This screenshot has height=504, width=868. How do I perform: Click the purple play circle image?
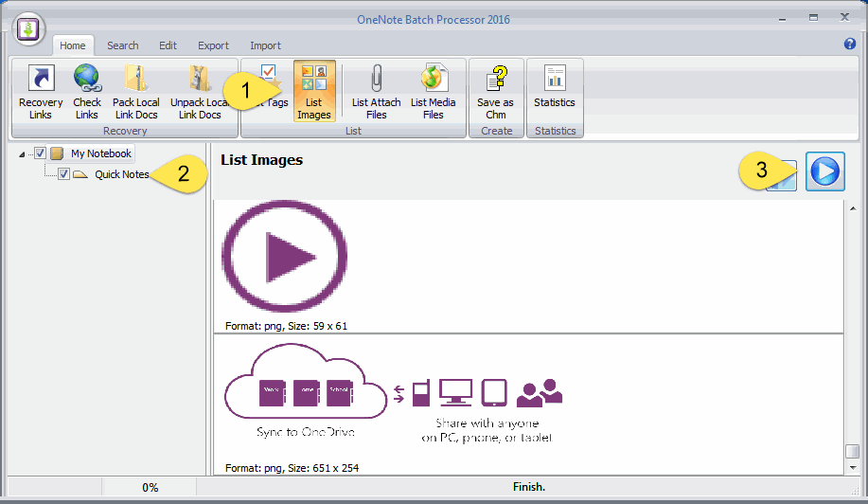285,256
